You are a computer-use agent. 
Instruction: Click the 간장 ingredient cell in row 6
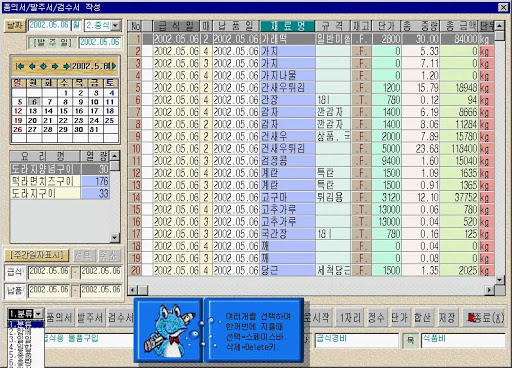coord(287,99)
